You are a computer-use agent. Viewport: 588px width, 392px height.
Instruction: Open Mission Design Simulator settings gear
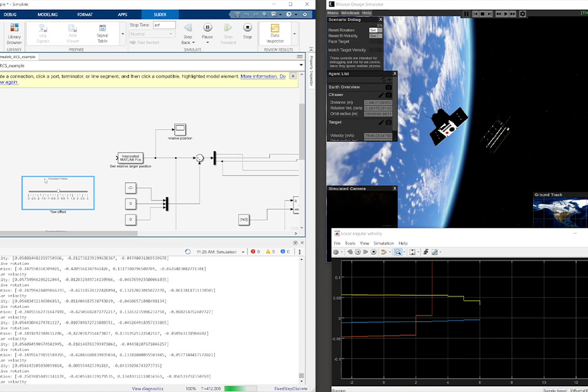point(522,13)
